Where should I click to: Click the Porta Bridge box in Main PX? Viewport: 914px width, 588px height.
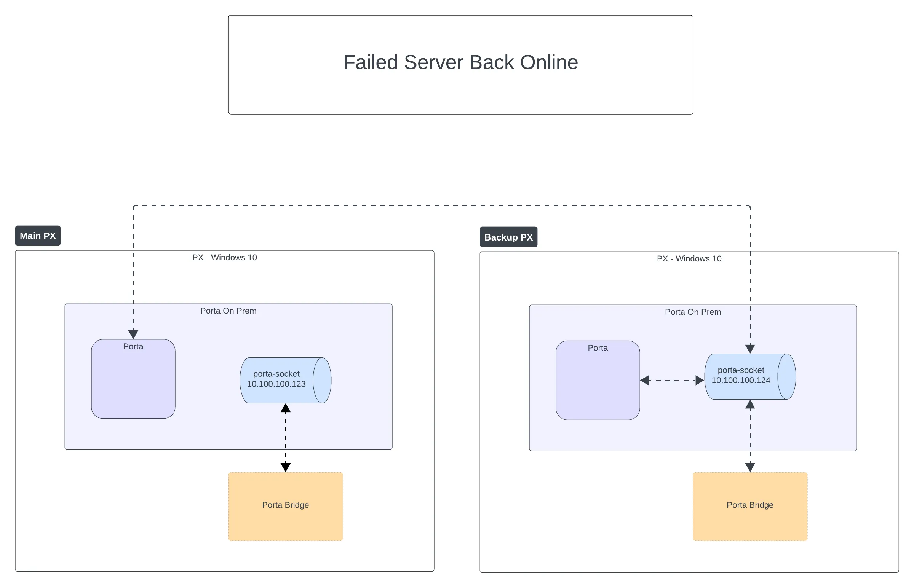pos(285,506)
